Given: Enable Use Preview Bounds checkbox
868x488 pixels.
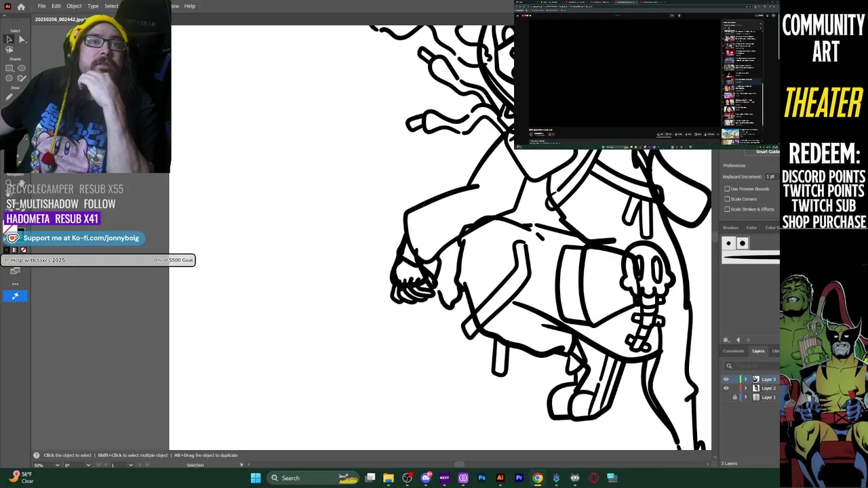Looking at the screenshot, I should [x=727, y=189].
